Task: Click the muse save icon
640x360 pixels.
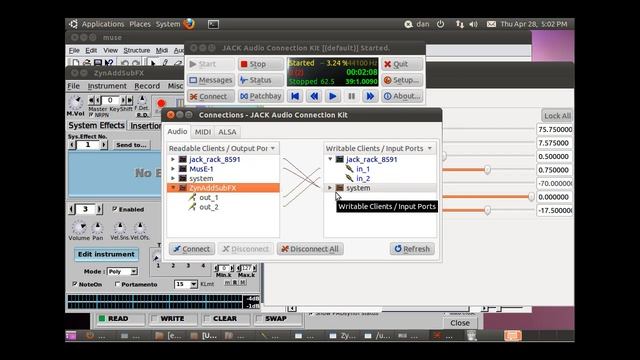Action: pos(98,63)
